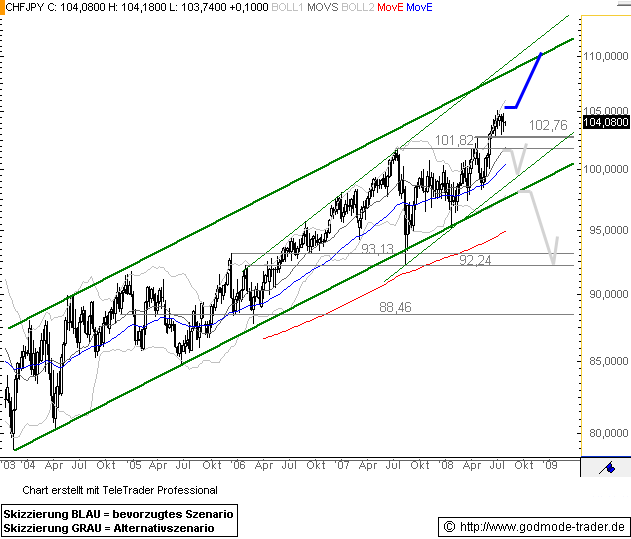This screenshot has width=631, height=539.
Task: Click the 92,24 support level label
Action: click(x=475, y=260)
